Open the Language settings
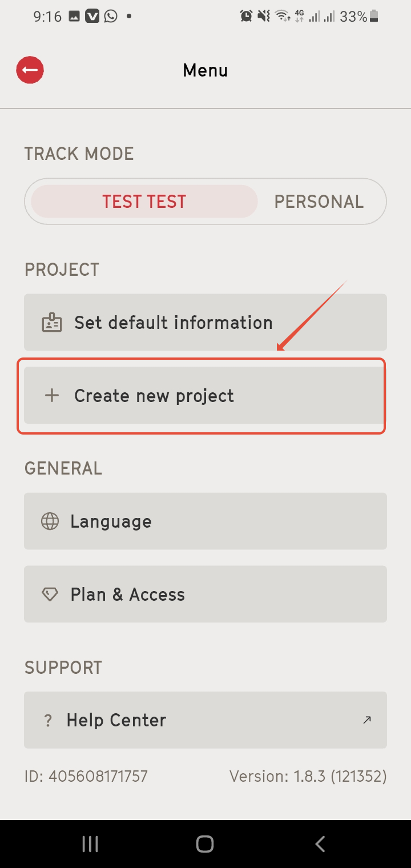411x868 pixels. 205,521
